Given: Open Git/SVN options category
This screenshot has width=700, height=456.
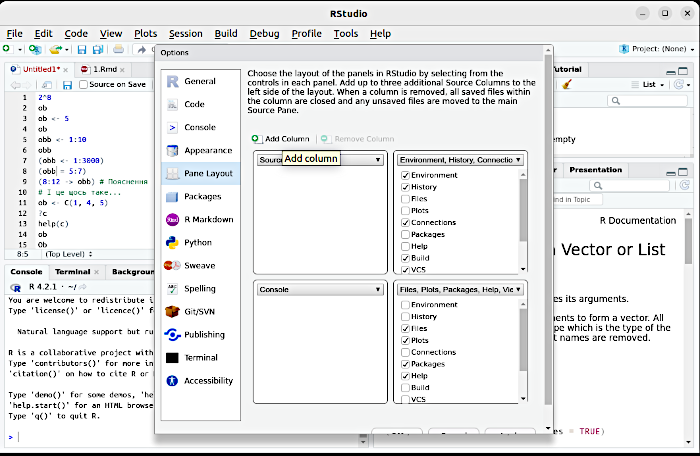Looking at the screenshot, I should coord(200,312).
